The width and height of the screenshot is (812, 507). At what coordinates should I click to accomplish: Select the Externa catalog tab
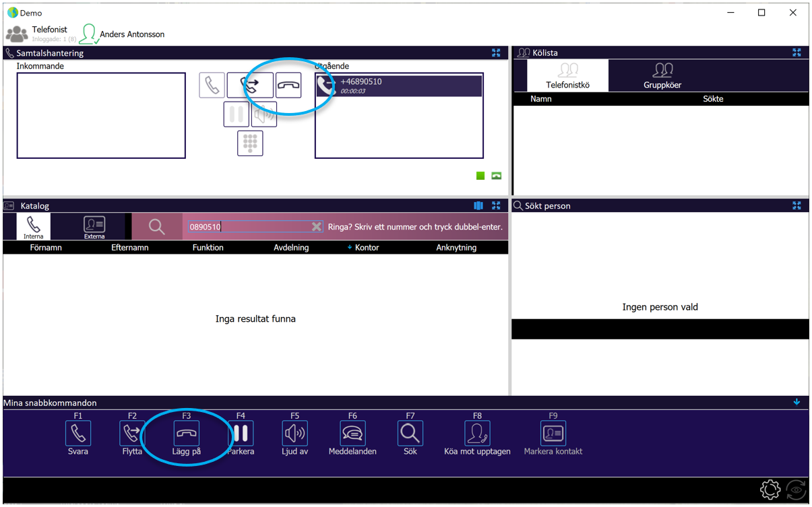(x=94, y=227)
